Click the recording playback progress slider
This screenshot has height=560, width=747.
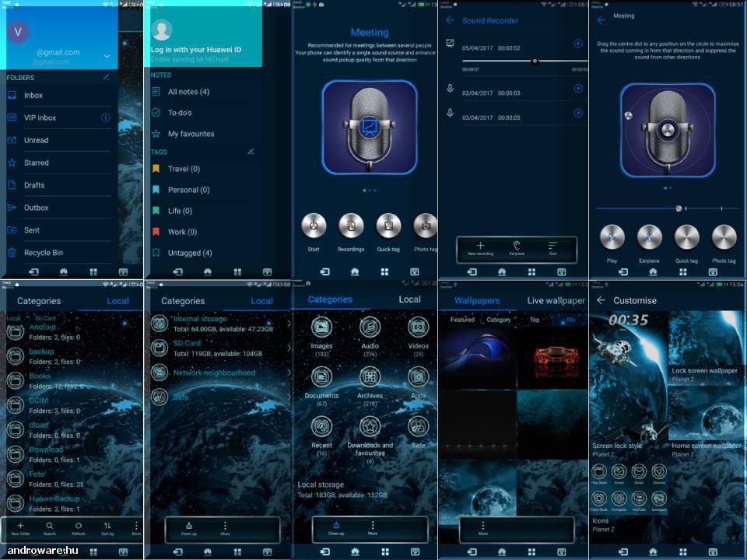coord(524,61)
